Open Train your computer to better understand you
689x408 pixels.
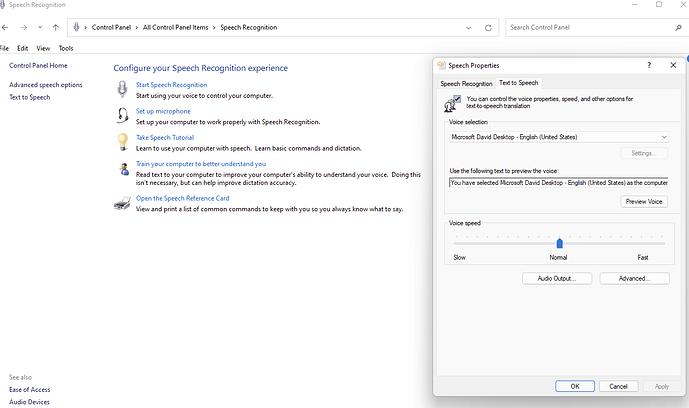tap(201, 164)
